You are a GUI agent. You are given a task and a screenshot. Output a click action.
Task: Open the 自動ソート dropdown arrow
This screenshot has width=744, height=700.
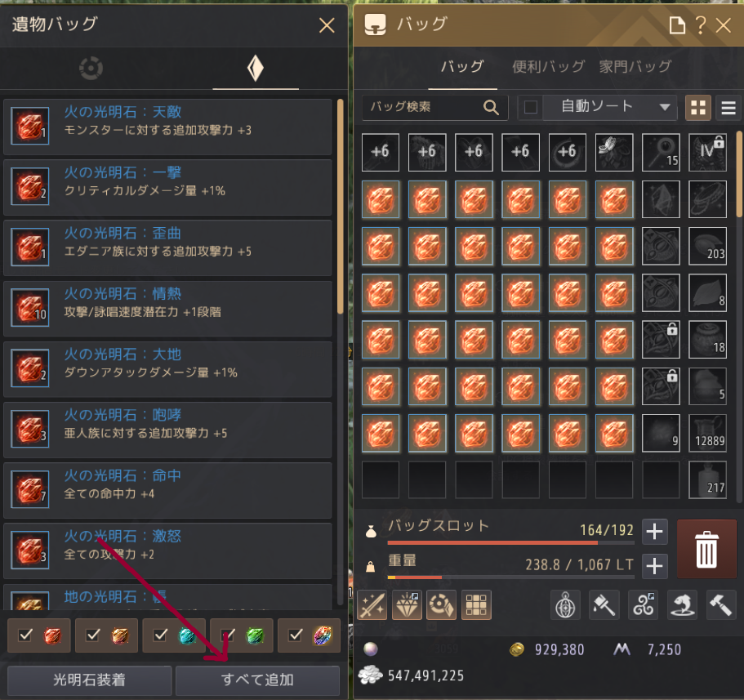click(665, 107)
